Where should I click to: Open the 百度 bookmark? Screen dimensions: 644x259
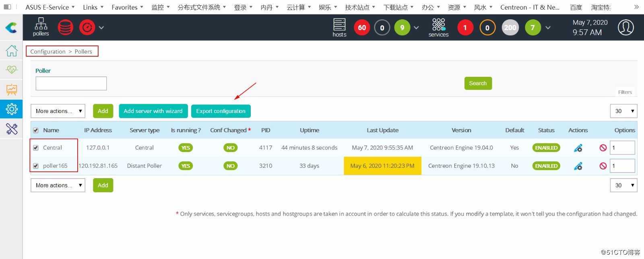(576, 7)
